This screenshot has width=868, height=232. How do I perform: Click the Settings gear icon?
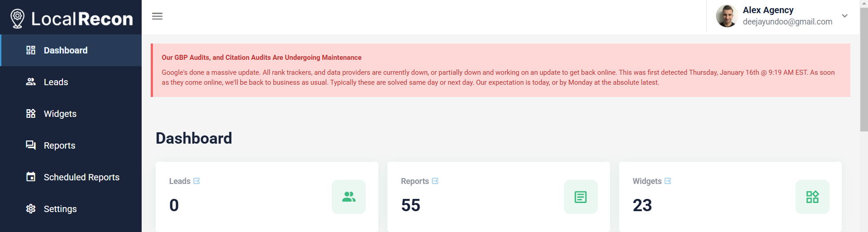click(31, 208)
